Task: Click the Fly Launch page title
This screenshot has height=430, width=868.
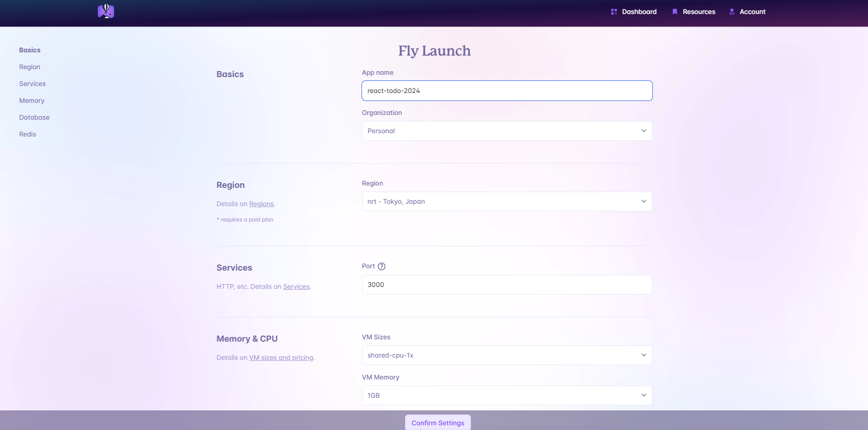Action: [434, 50]
